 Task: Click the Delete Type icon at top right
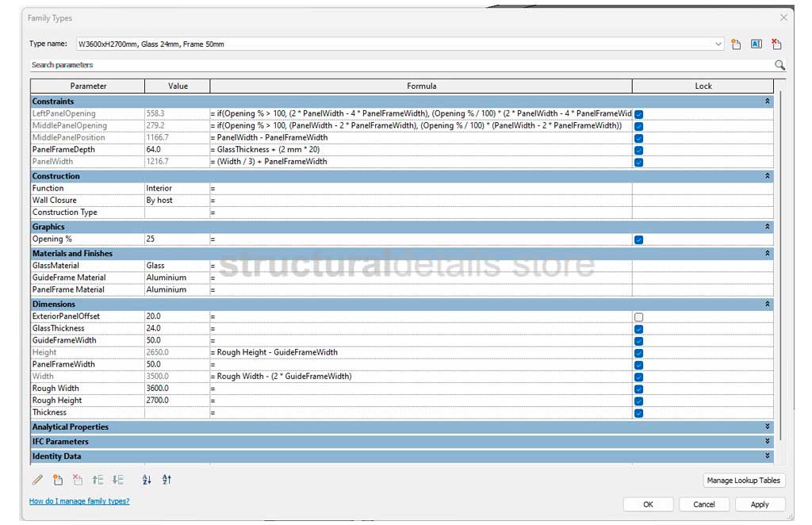[x=776, y=44]
